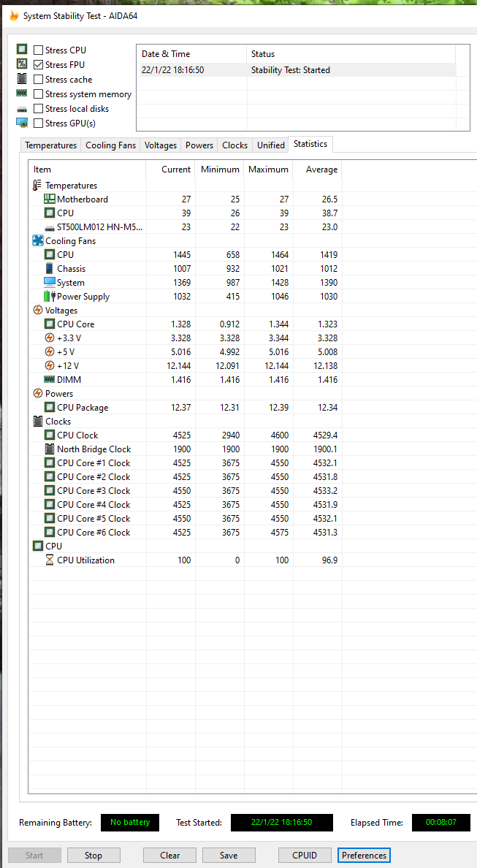Image resolution: width=477 pixels, height=868 pixels.
Task: Click the AIDA64 flame icon in title bar
Action: 14,16
